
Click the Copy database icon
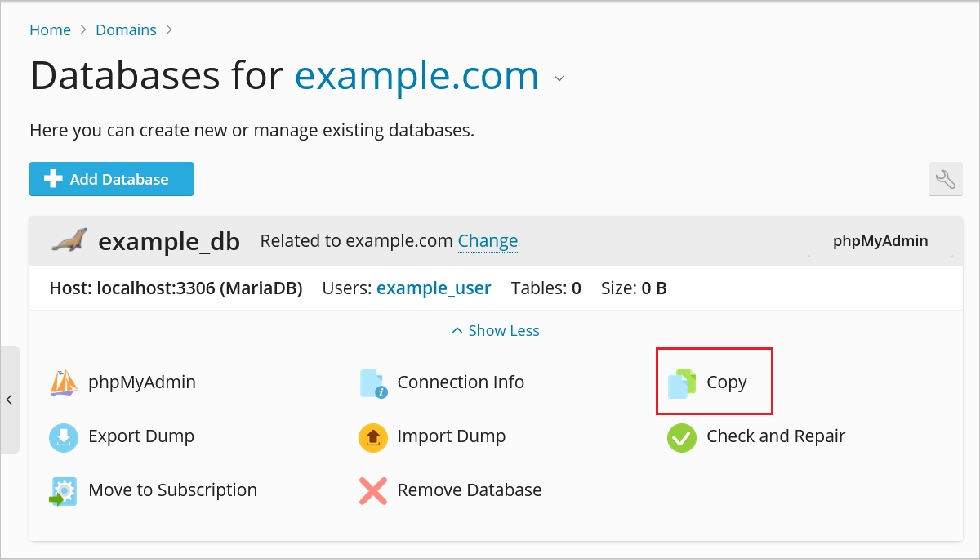click(681, 383)
